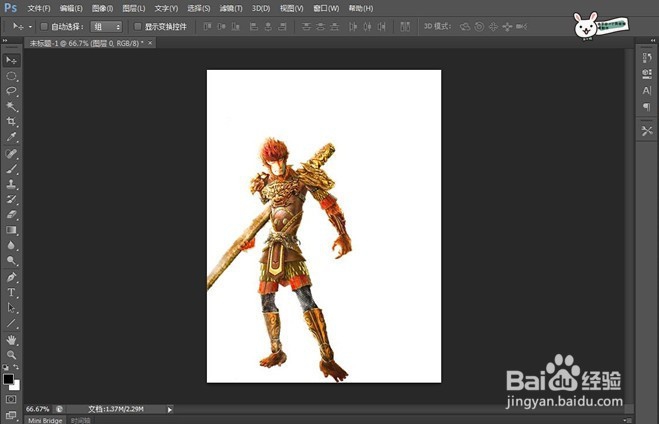Viewport: 659px width, 424px height.
Task: Swap foreground and background colors
Action: pos(16,367)
